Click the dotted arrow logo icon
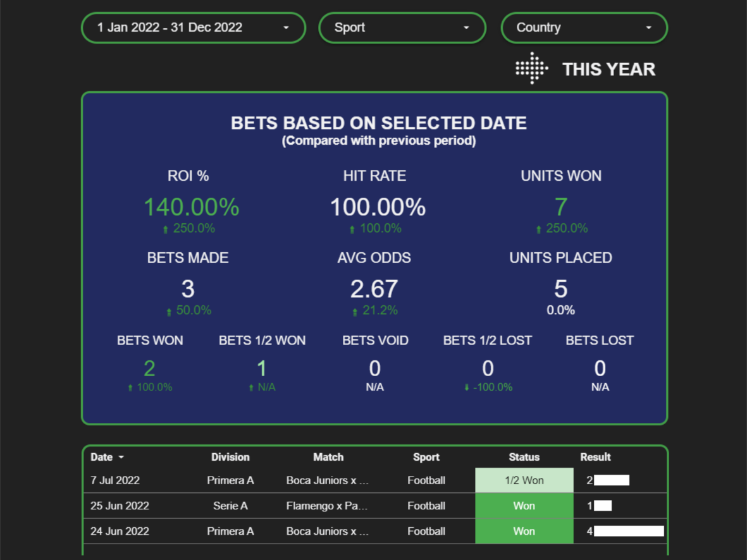Image resolution: width=747 pixels, height=560 pixels. (531, 68)
